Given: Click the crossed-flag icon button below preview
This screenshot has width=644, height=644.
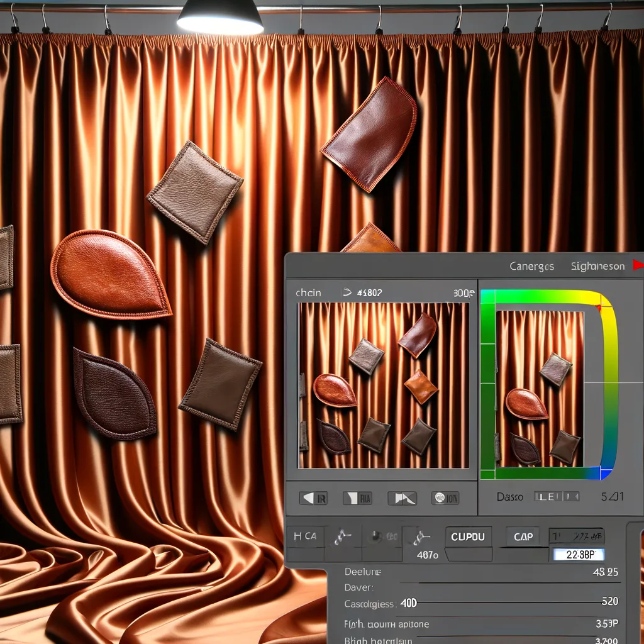Looking at the screenshot, I should point(402,499).
